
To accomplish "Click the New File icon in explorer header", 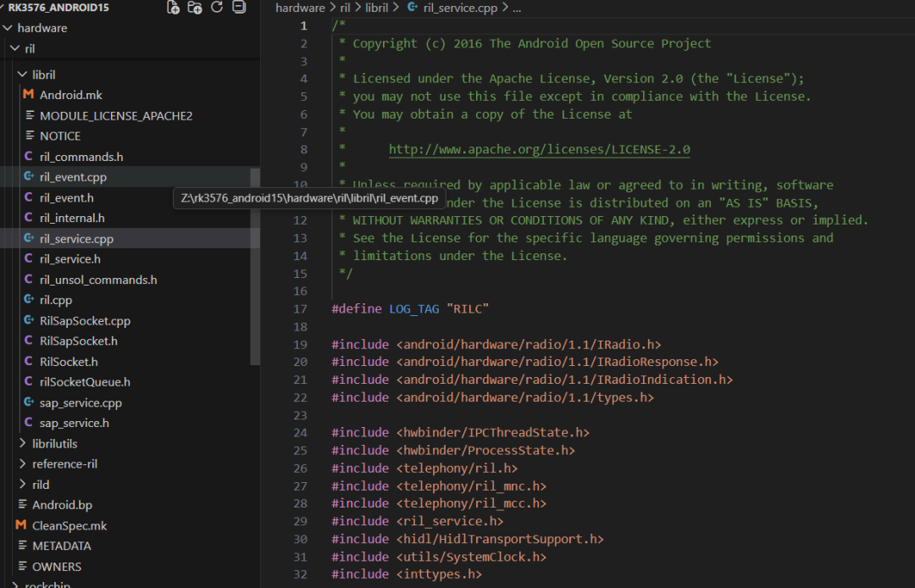I will pyautogui.click(x=173, y=7).
